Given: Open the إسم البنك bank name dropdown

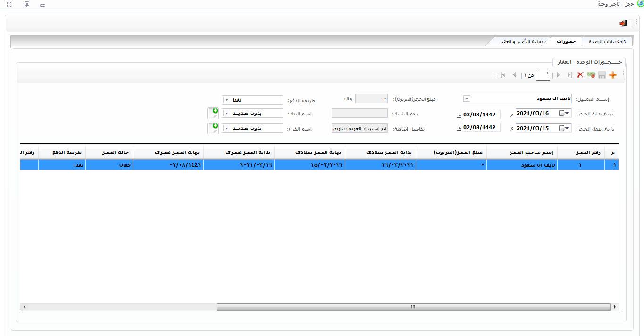Looking at the screenshot, I should (x=226, y=114).
